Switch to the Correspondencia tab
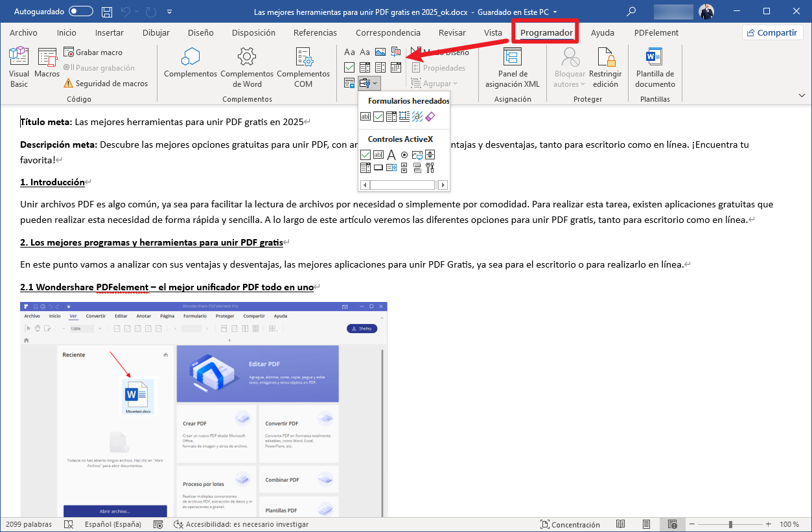 (x=388, y=32)
